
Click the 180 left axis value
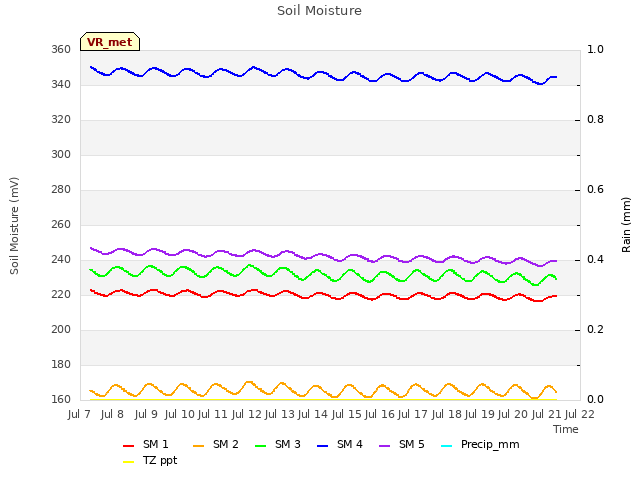[x=61, y=365]
